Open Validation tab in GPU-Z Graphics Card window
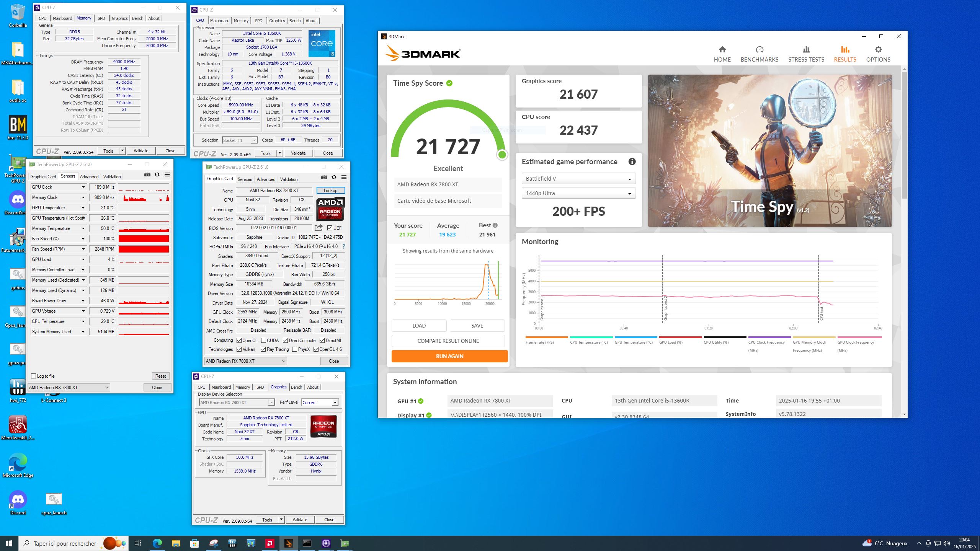The height and width of the screenshot is (551, 980). pos(289,179)
